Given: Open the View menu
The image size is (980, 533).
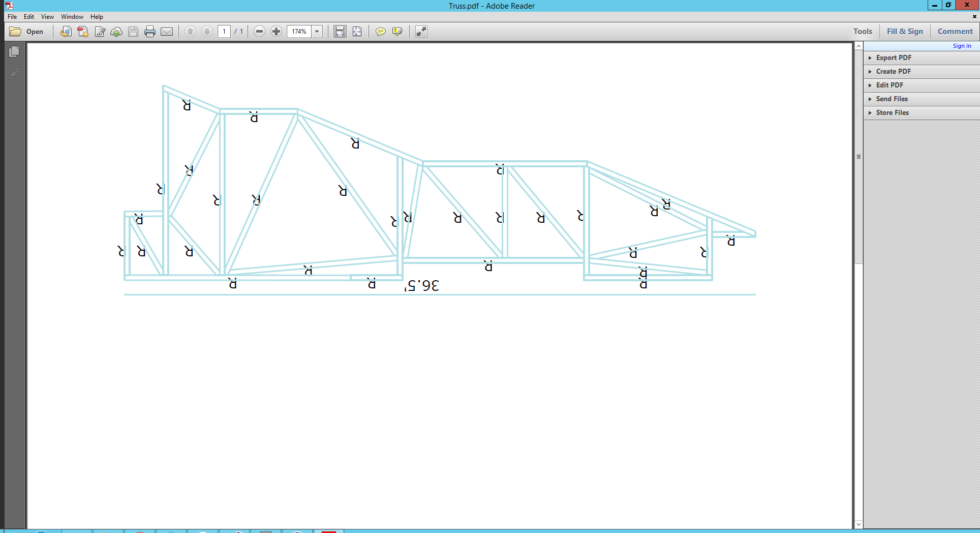Looking at the screenshot, I should 47,17.
